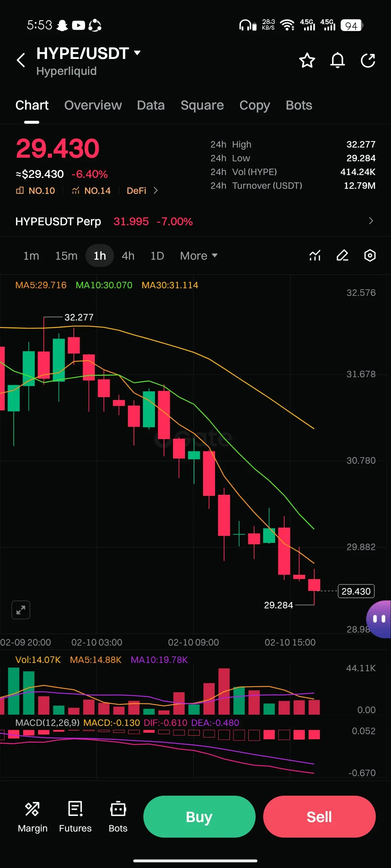
Task: Tap the -6.40% change value
Action: tap(89, 174)
